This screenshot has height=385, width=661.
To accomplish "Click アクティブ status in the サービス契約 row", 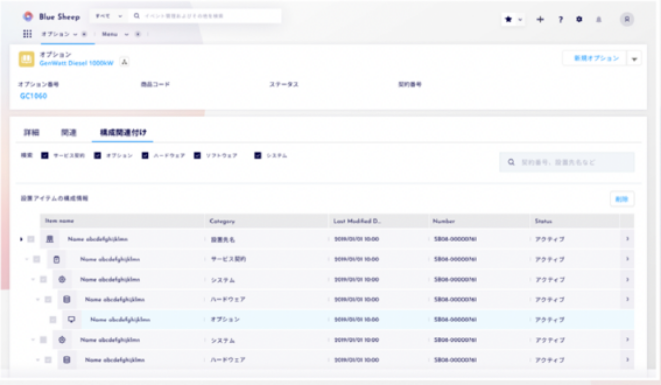I will [x=550, y=259].
